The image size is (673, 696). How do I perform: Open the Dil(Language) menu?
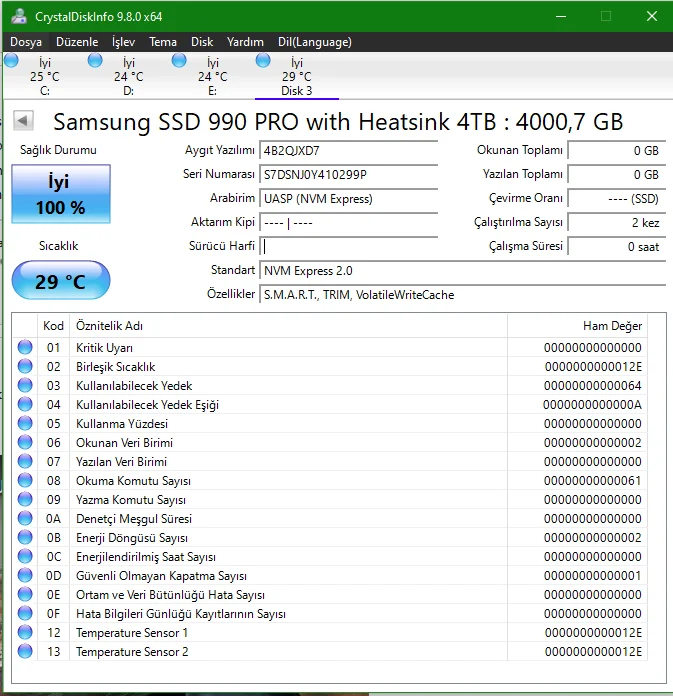(314, 42)
